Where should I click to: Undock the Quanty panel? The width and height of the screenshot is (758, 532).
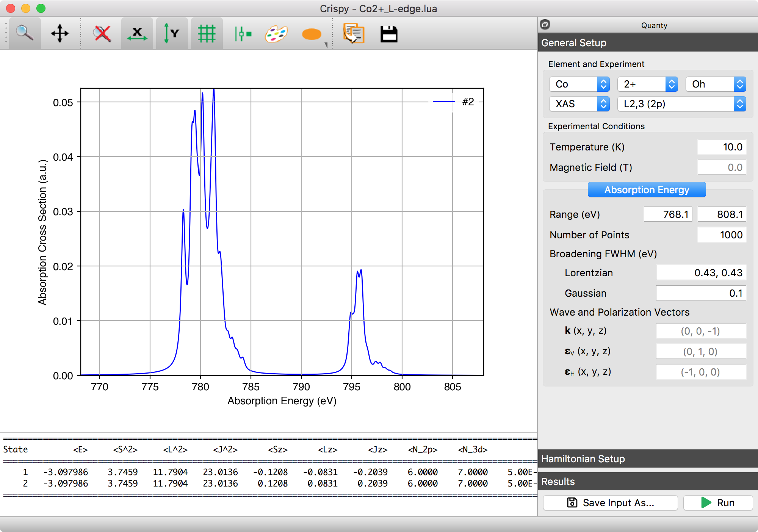pos(545,25)
